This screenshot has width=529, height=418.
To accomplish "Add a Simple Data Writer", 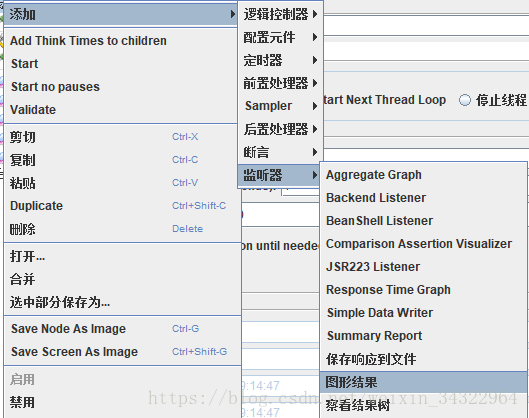I will (423, 312).
